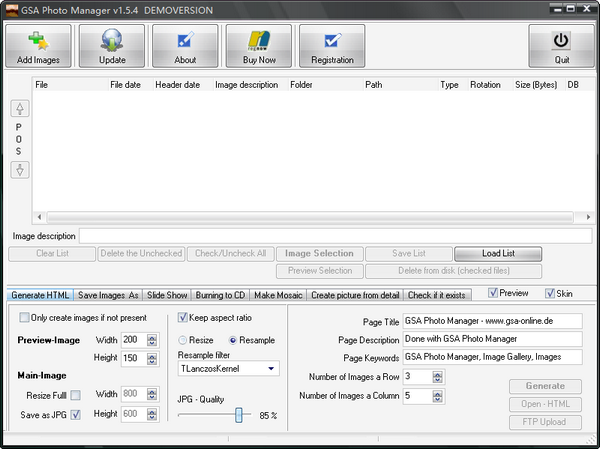The height and width of the screenshot is (449, 600).
Task: Switch to the Slide Show tab
Action: tap(167, 295)
